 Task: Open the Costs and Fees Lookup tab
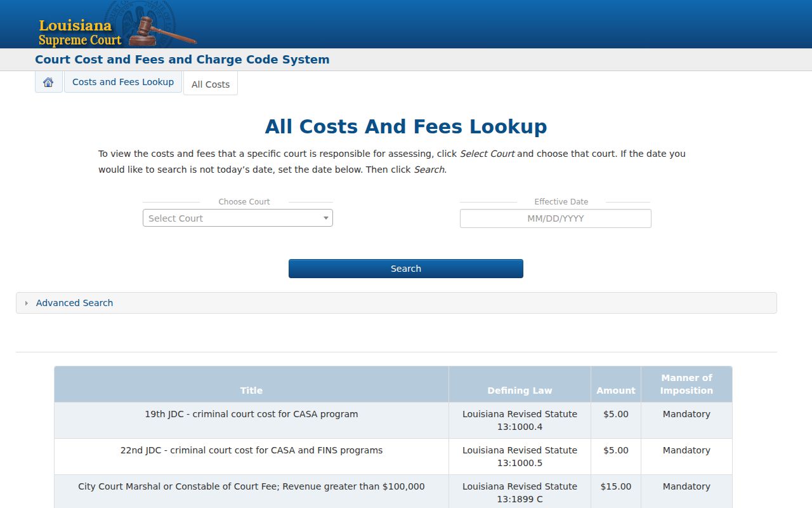tap(123, 82)
